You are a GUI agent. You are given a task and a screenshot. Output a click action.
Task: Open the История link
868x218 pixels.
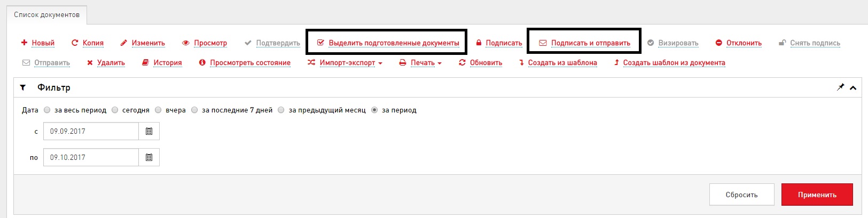point(168,62)
